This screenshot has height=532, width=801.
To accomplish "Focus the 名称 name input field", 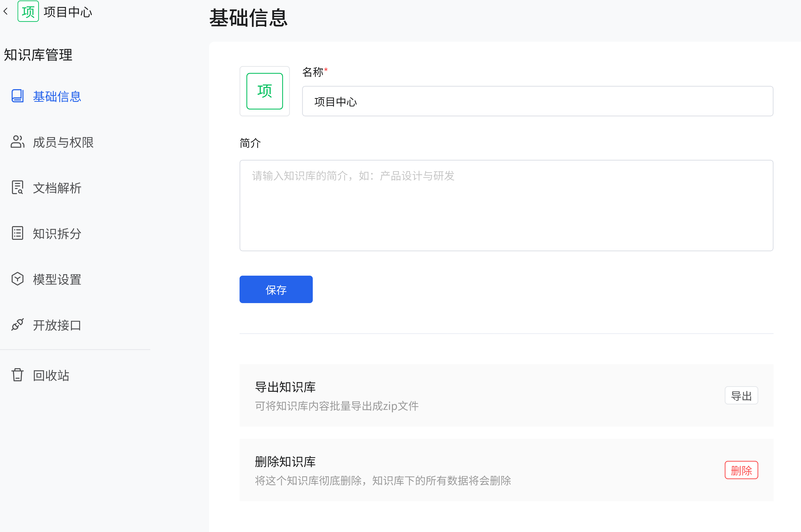I will [x=537, y=101].
